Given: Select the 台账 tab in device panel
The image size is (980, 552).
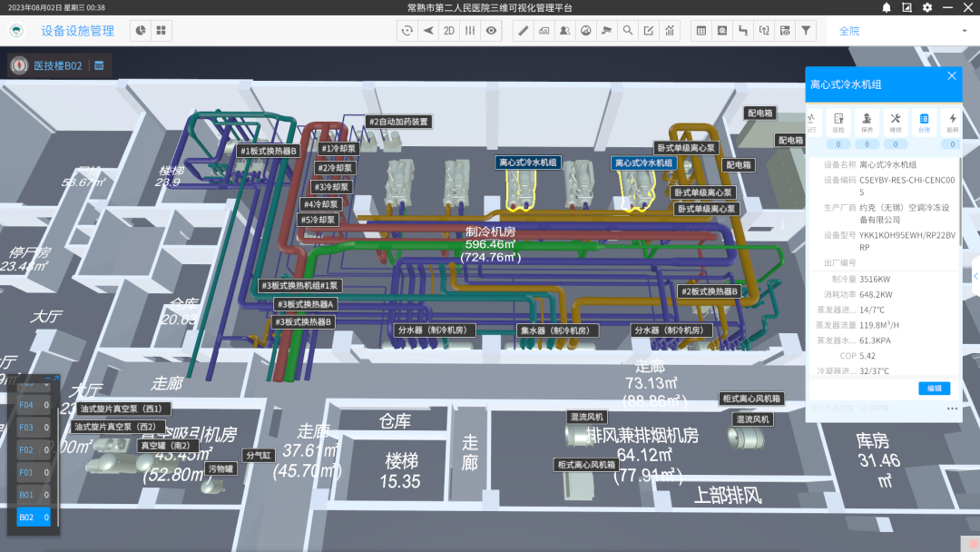Looking at the screenshot, I should (x=924, y=123).
